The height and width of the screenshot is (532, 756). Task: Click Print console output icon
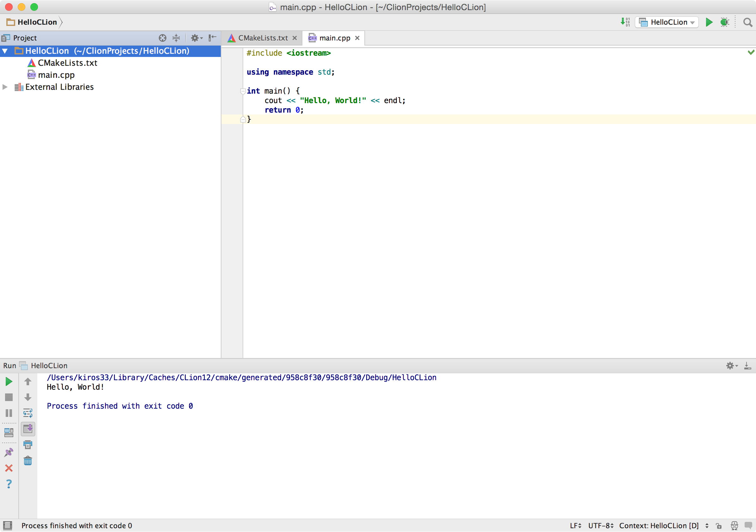[x=28, y=445]
